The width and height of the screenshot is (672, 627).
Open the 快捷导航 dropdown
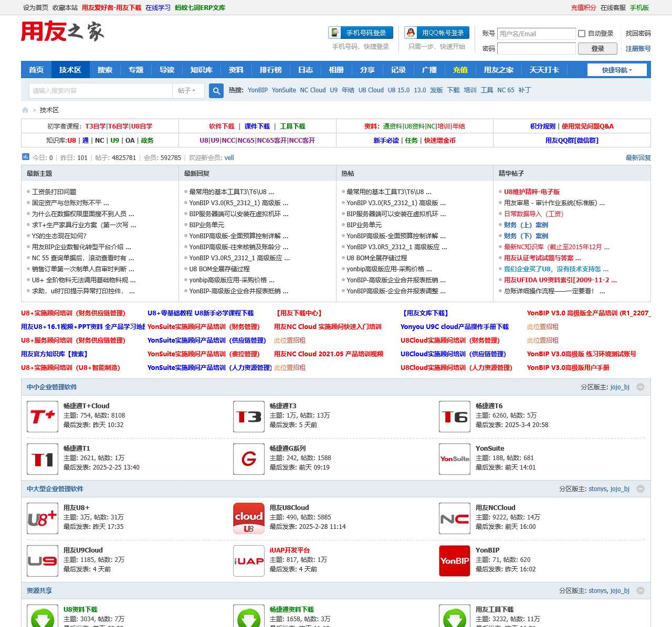pos(617,70)
